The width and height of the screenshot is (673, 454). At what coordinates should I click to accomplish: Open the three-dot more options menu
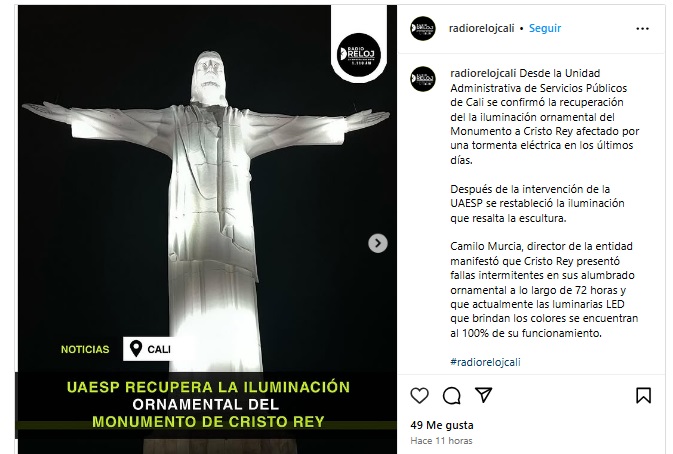(x=642, y=29)
